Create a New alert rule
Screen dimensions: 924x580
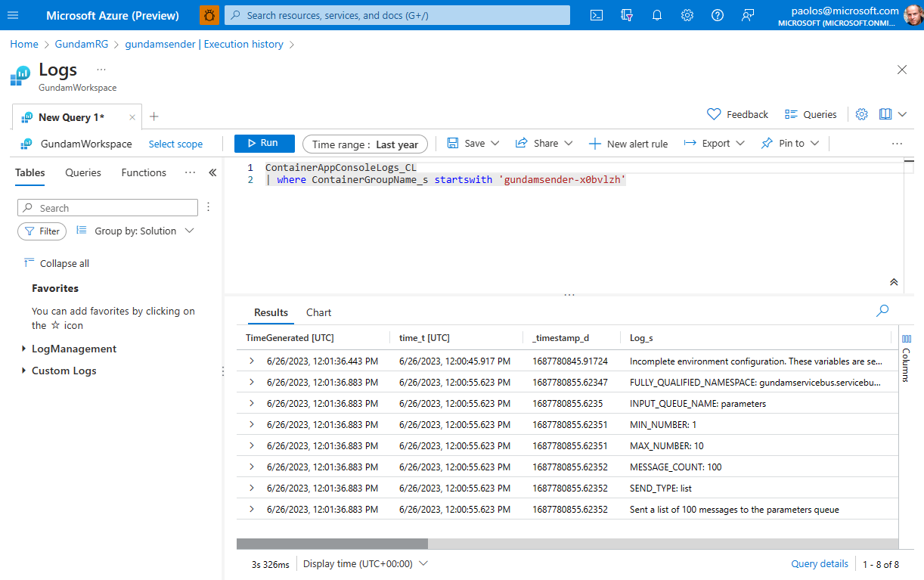(628, 144)
